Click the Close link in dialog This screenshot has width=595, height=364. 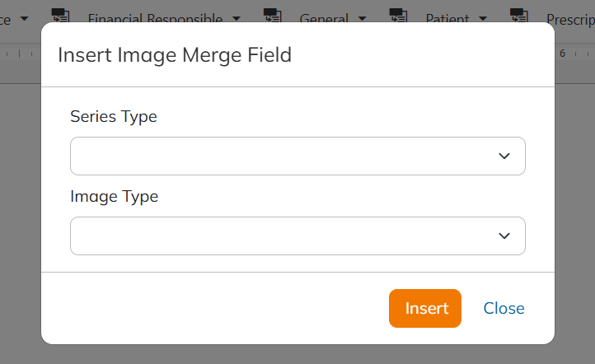tap(504, 308)
